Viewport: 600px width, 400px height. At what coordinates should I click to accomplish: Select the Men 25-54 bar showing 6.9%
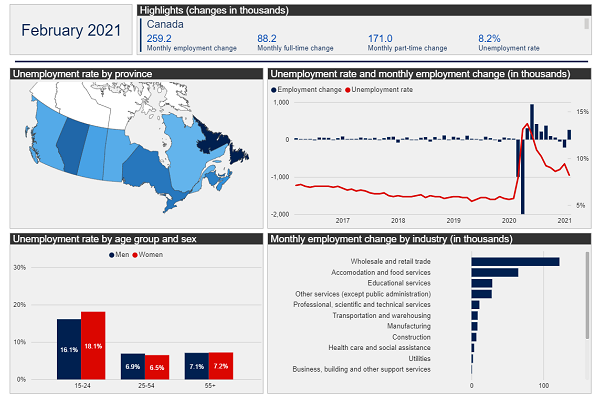pos(133,366)
